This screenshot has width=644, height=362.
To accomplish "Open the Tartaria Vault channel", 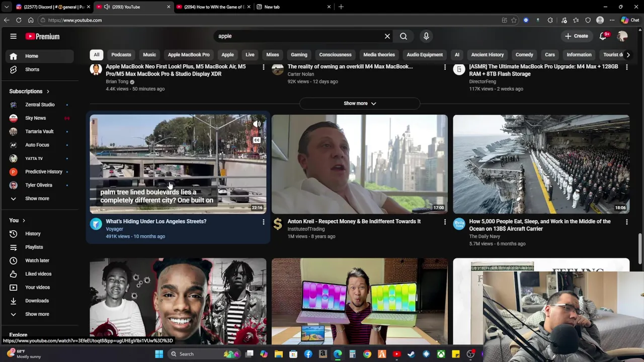I will coord(40,131).
